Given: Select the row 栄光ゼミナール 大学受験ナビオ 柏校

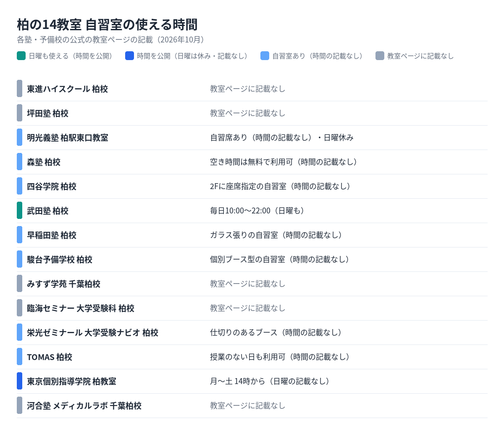Looking at the screenshot, I should pyautogui.click(x=252, y=332).
